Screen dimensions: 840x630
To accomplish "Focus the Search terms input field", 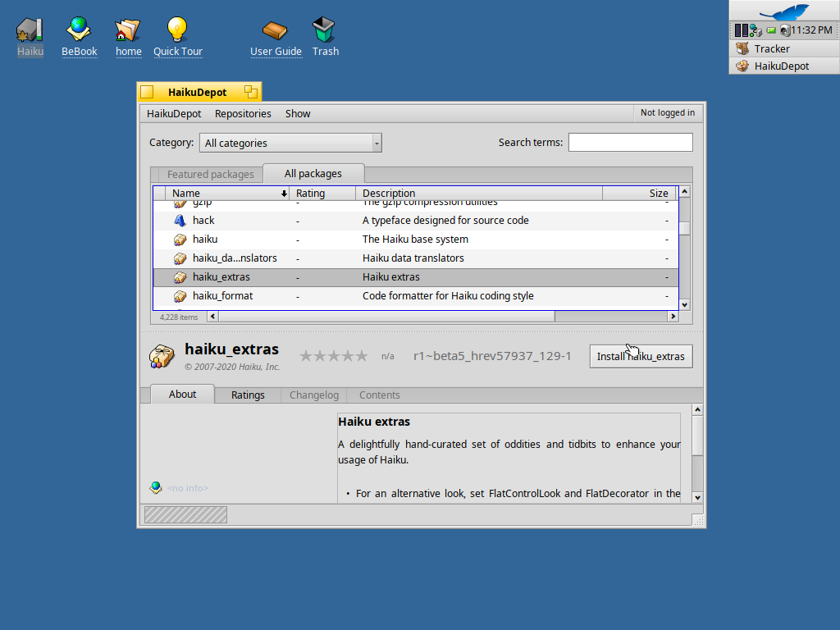I will pyautogui.click(x=631, y=143).
